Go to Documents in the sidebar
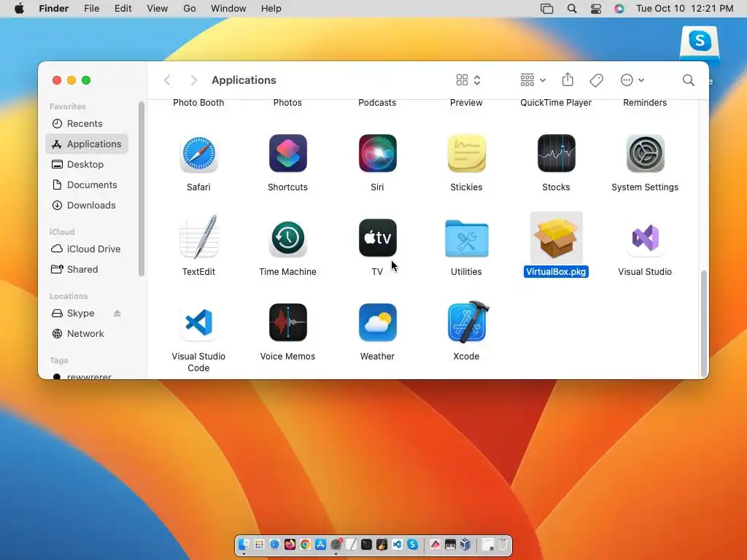 tap(87, 184)
